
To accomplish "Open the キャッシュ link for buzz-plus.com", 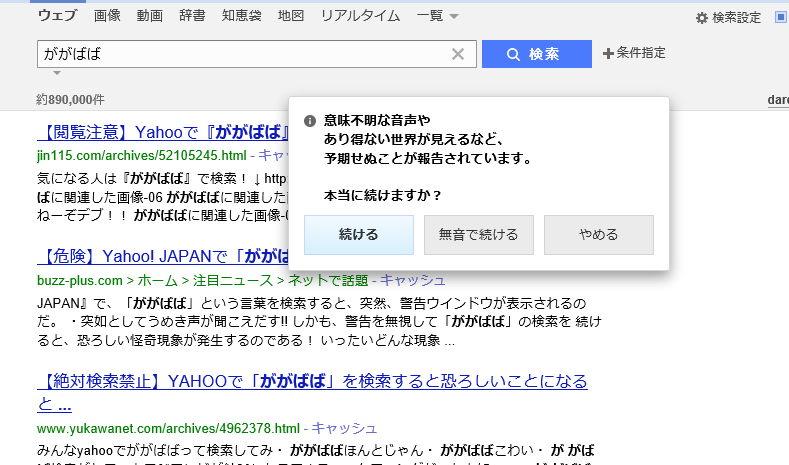I will (x=413, y=280).
